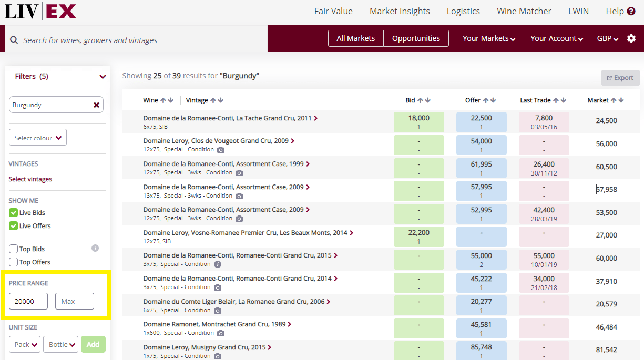Viewport: 644px width, 360px height.
Task: Uncheck Live Offers checkbox
Action: (14, 226)
